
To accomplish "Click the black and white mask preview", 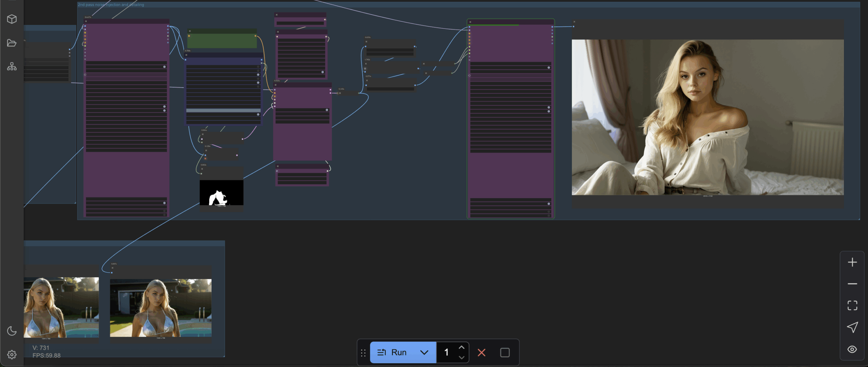I will coord(221,193).
